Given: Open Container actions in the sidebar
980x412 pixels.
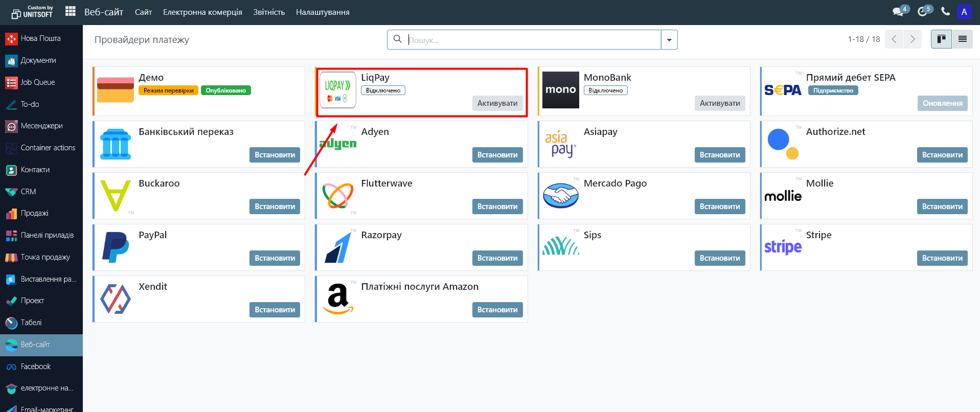Looking at the screenshot, I should coord(41,148).
